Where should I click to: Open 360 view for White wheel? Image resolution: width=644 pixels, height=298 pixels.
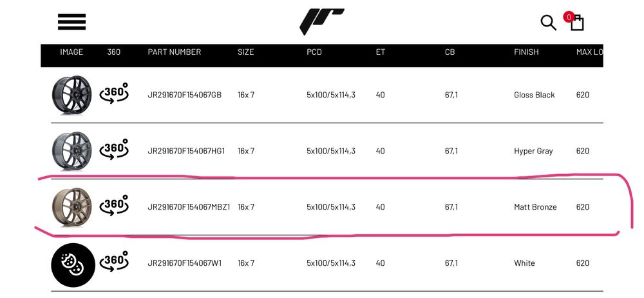tap(115, 263)
